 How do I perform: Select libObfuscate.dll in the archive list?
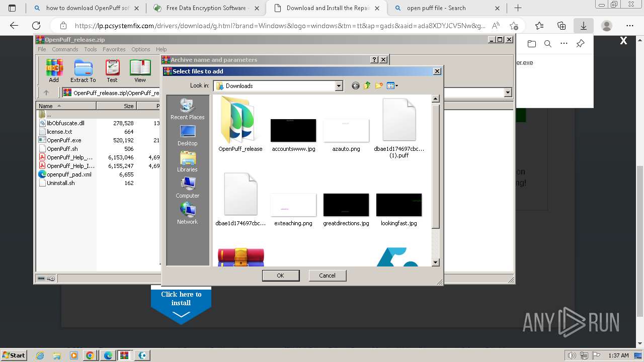[x=65, y=123]
